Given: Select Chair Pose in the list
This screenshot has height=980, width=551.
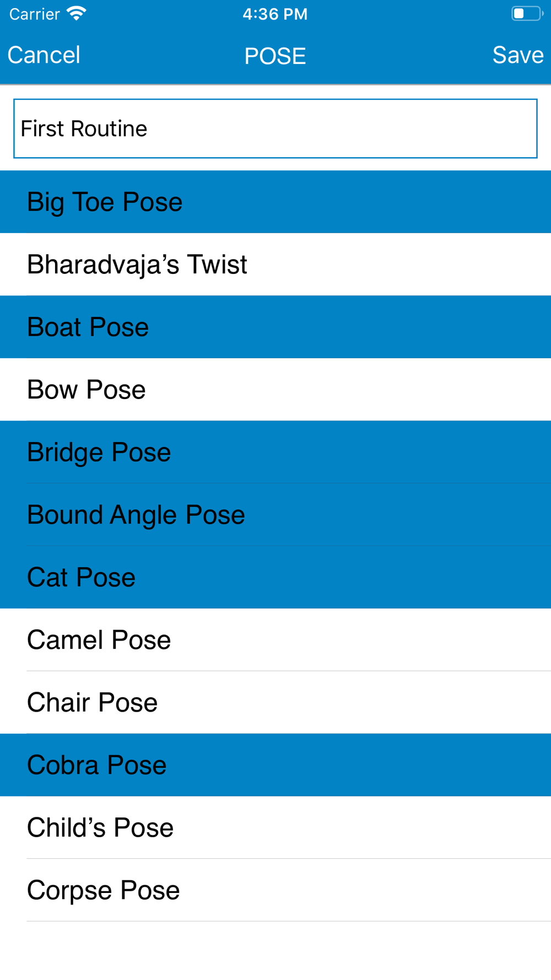Looking at the screenshot, I should pyautogui.click(x=275, y=702).
